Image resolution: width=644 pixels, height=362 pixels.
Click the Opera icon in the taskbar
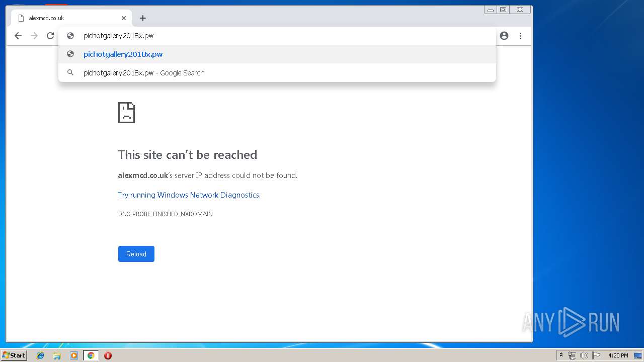point(108,355)
